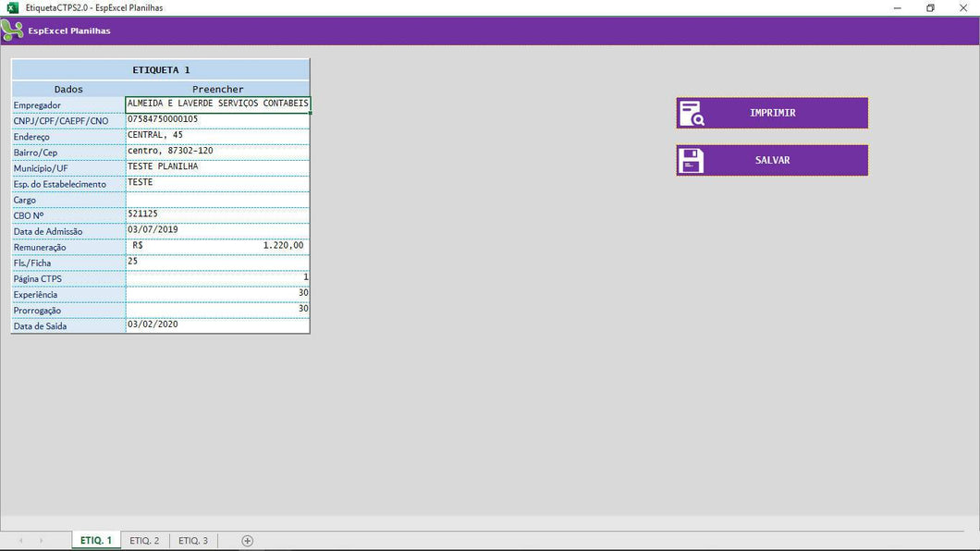Select the Página CTPS value field

coord(217,278)
